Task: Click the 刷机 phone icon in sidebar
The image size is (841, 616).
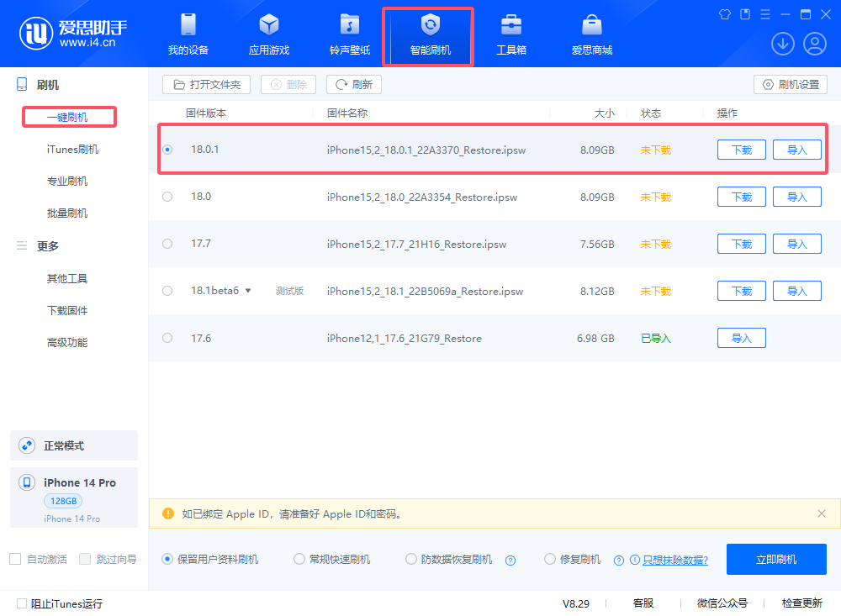Action: tap(22, 84)
